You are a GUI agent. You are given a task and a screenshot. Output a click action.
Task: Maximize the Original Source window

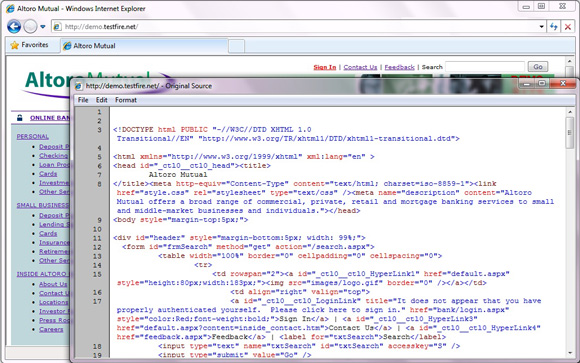point(542,84)
